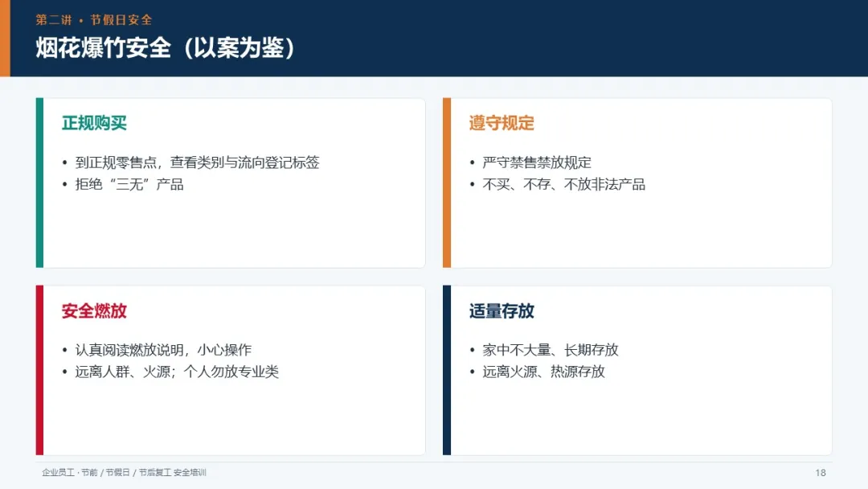The image size is (868, 489).
Task: Click the 遵守规定 card heading
Action: 502,123
